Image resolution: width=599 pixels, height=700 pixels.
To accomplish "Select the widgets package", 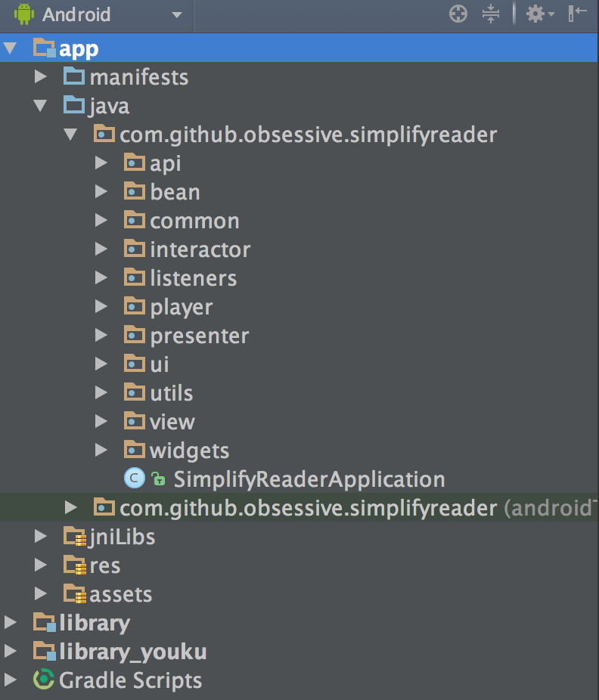I will [x=189, y=451].
